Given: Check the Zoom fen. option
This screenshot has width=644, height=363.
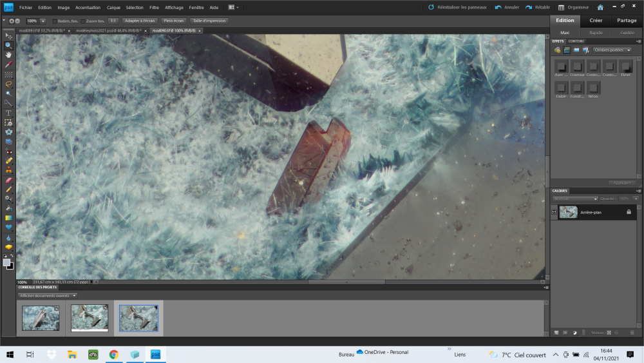Looking at the screenshot, I should 82,21.
